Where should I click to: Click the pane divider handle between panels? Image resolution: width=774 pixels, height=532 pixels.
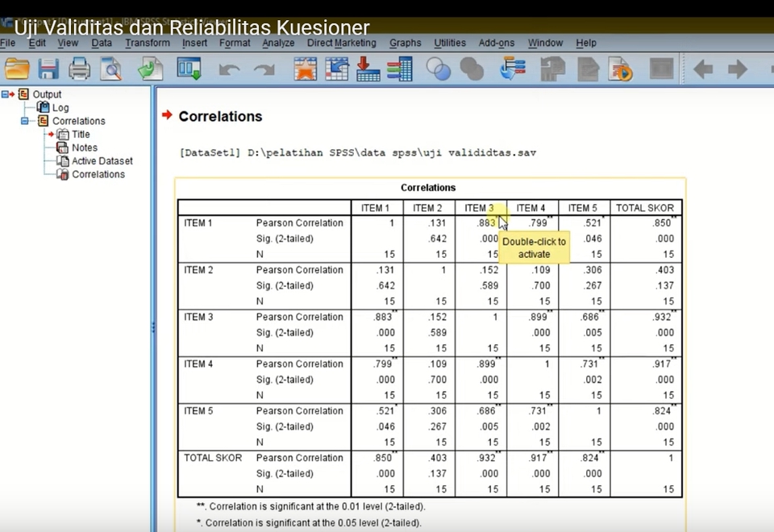153,326
